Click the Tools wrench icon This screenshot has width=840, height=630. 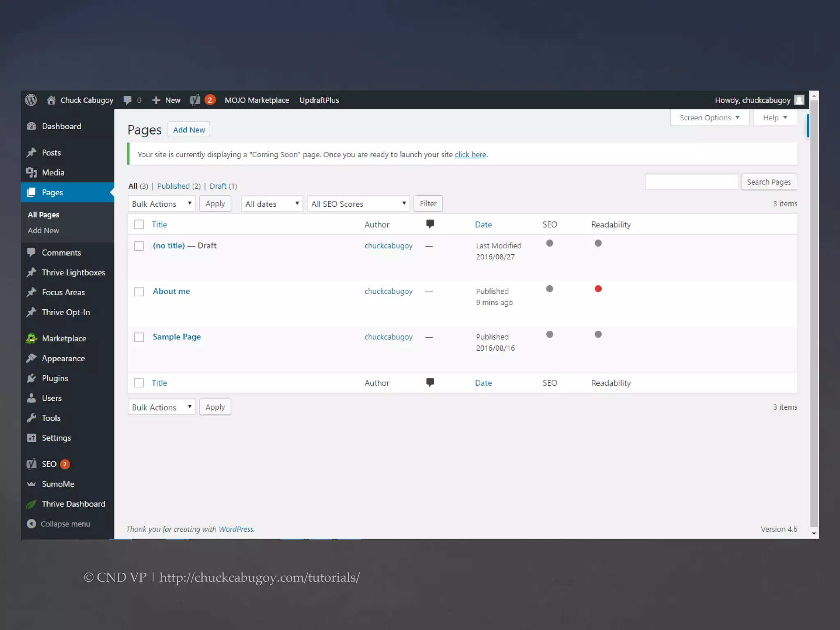(32, 418)
